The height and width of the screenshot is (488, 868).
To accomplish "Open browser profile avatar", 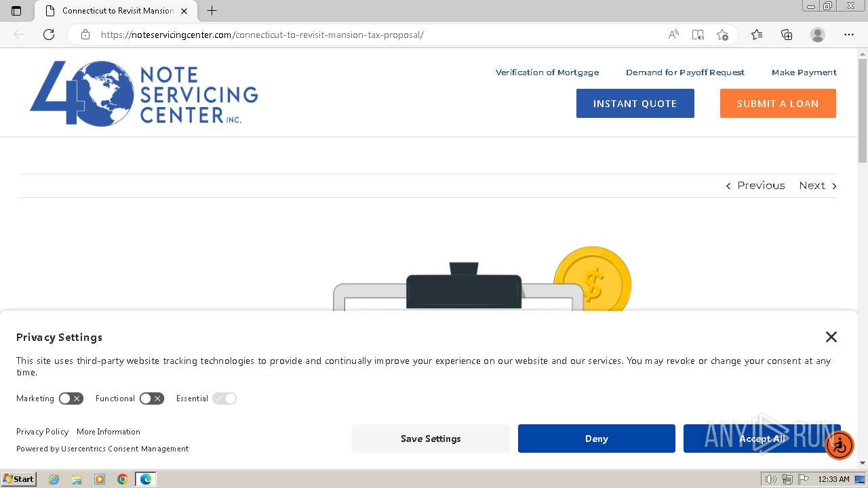I will tap(818, 35).
